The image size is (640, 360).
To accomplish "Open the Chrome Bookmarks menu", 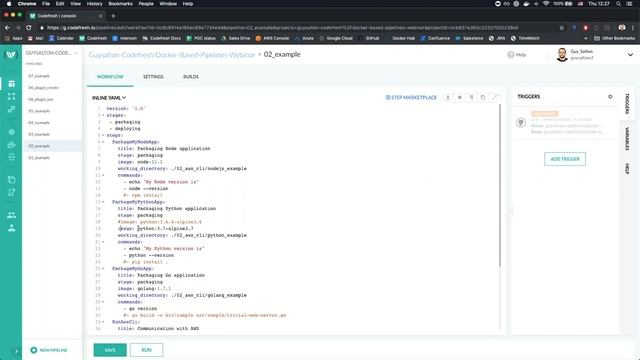I will coord(120,4).
